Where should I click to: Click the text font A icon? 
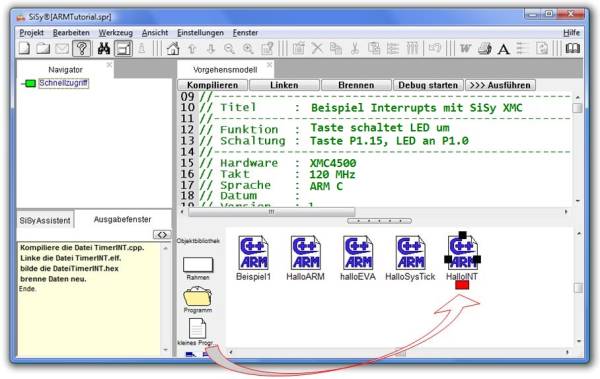[504, 49]
